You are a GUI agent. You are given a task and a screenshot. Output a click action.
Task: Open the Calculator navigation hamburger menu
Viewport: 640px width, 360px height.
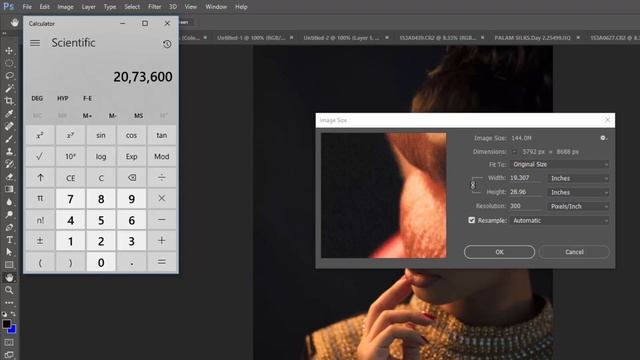point(35,43)
